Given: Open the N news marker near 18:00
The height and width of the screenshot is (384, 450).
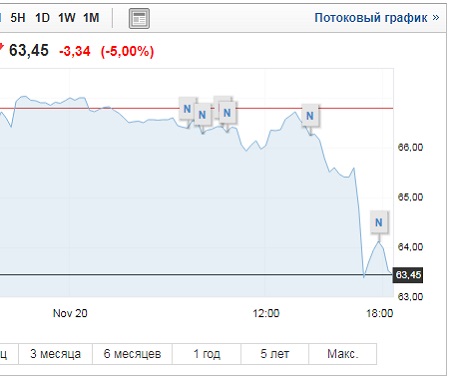Looking at the screenshot, I should [379, 222].
